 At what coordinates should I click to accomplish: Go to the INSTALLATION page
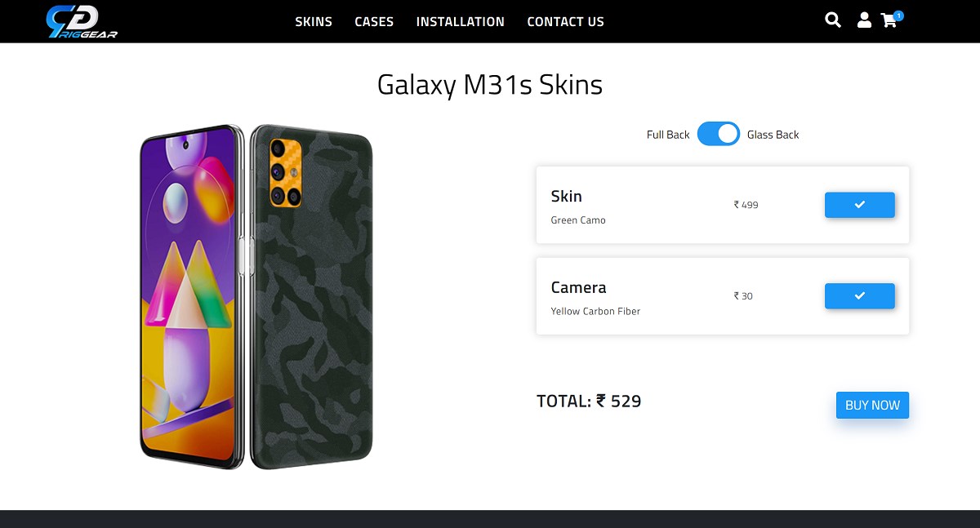[x=460, y=22]
